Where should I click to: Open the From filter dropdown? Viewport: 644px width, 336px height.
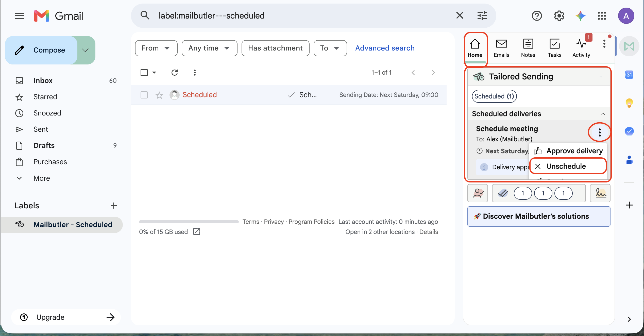pos(156,48)
